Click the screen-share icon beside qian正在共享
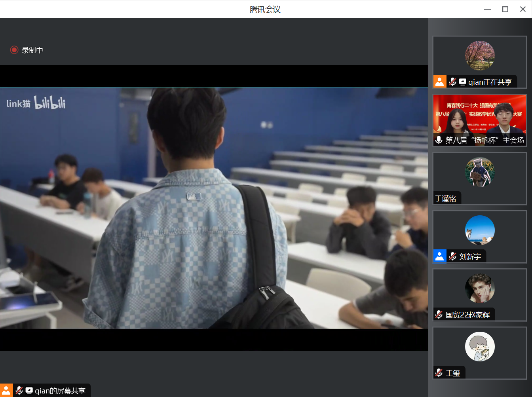This screenshot has height=397, width=532. coord(463,82)
